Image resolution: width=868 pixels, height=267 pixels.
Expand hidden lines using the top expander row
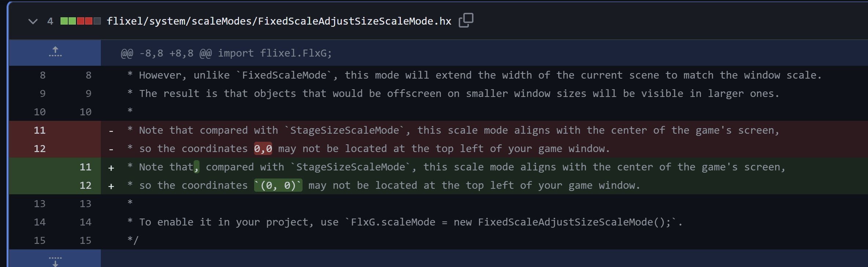tap(55, 52)
